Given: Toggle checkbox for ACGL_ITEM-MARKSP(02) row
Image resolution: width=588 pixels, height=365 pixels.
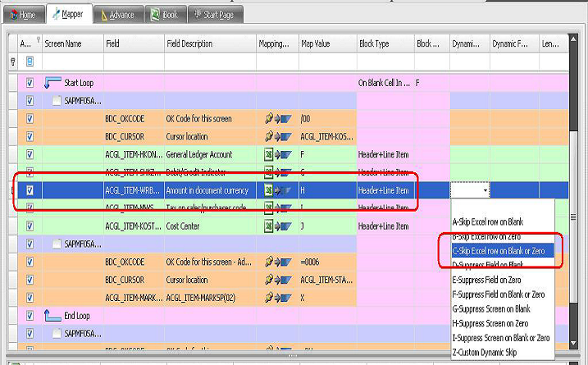Looking at the screenshot, I should point(30,298).
